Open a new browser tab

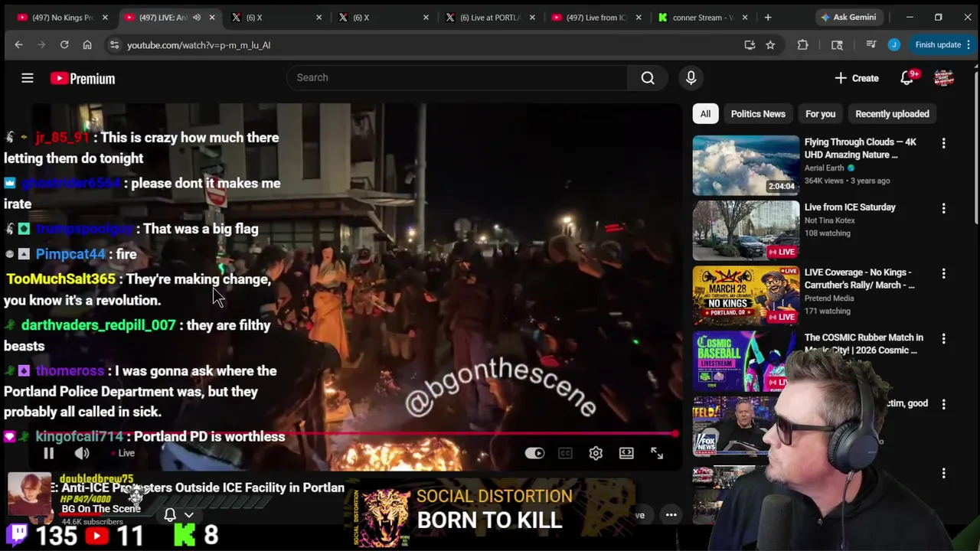click(x=767, y=17)
